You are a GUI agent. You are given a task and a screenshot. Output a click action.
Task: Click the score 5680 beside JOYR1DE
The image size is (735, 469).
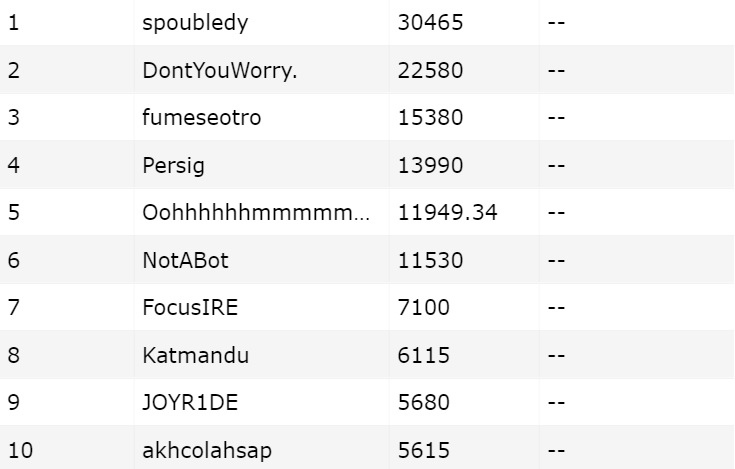[424, 403]
